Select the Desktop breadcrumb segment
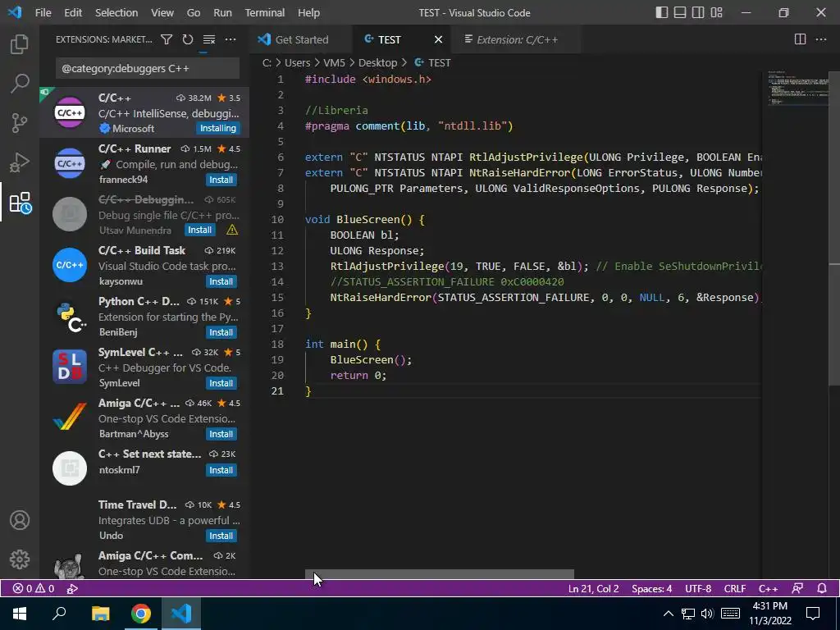 click(377, 62)
